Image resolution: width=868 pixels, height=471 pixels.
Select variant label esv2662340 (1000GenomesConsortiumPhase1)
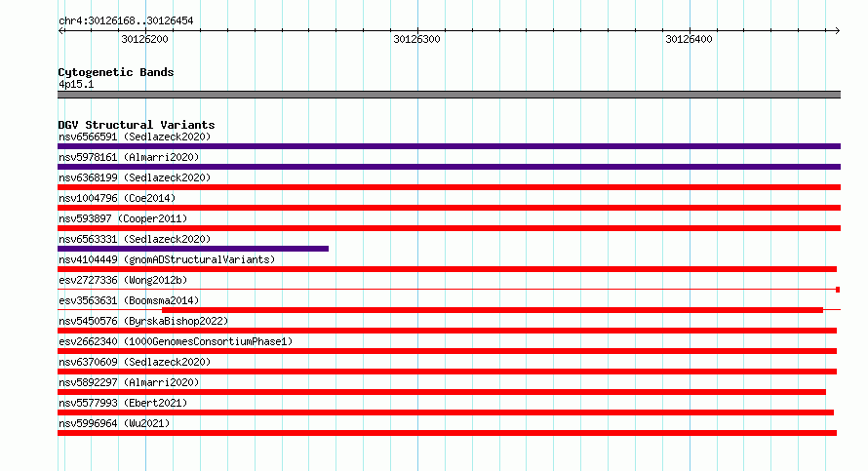pos(176,341)
